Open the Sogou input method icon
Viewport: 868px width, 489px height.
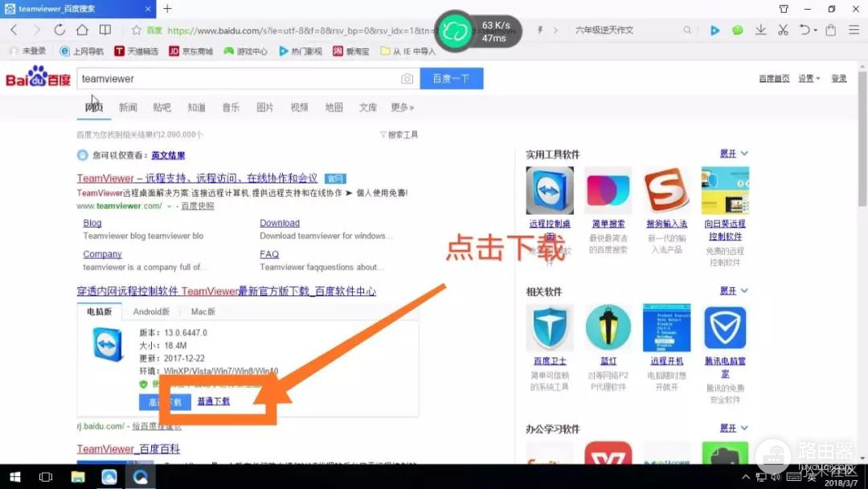pos(666,191)
